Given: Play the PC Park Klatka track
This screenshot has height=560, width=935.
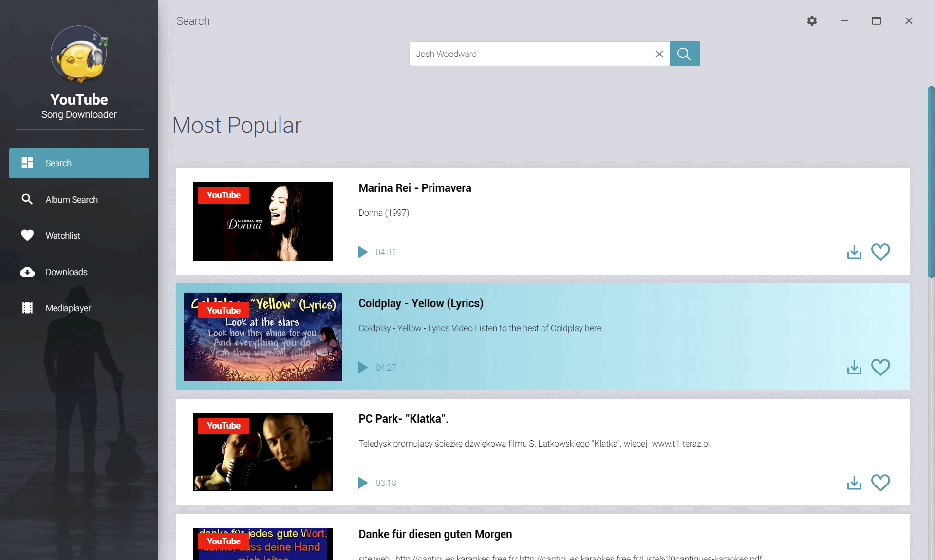Looking at the screenshot, I should pos(362,482).
